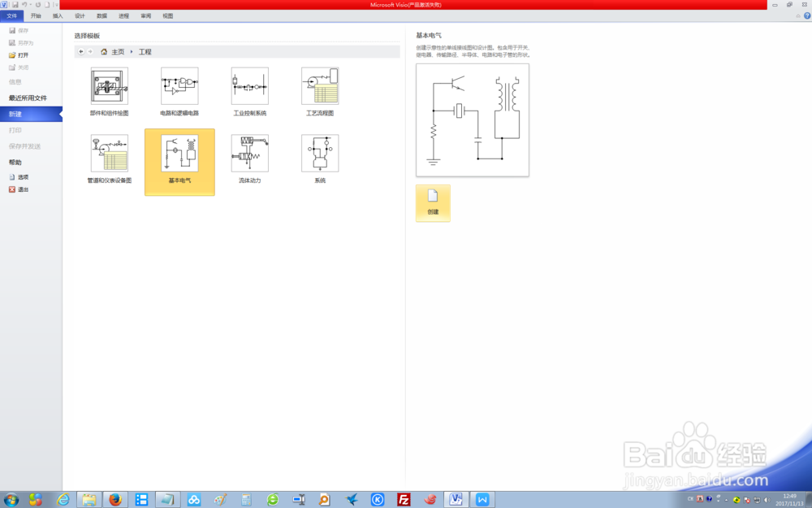Switch to the 数据 ribbon tab

pos(102,16)
